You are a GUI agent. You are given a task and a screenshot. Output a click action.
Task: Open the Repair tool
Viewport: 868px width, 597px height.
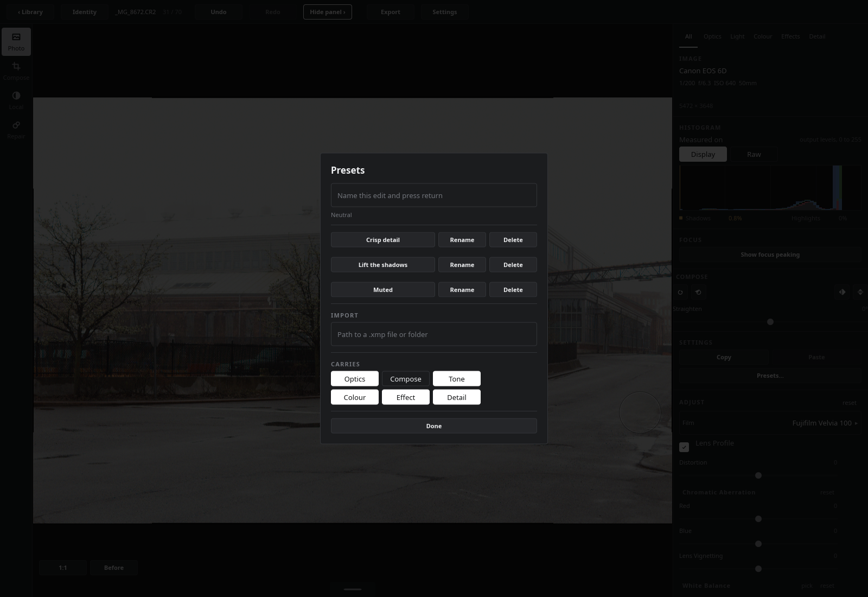(16, 130)
